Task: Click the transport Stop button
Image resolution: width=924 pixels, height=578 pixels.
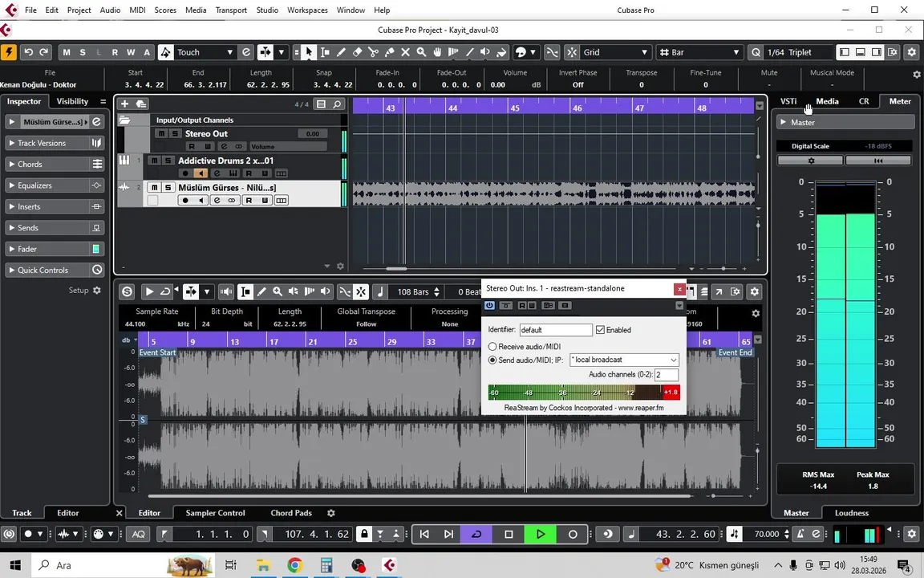Action: [509, 535]
